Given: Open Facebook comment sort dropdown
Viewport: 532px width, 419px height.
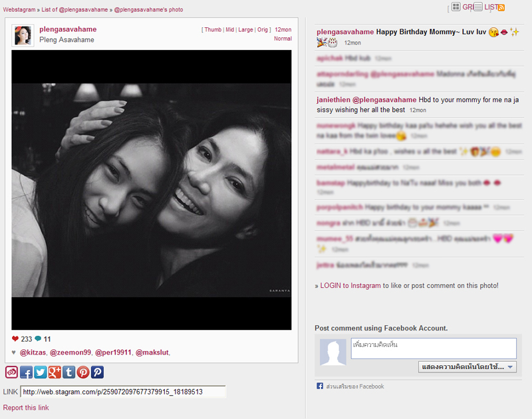Looking at the screenshot, I should pos(467,366).
